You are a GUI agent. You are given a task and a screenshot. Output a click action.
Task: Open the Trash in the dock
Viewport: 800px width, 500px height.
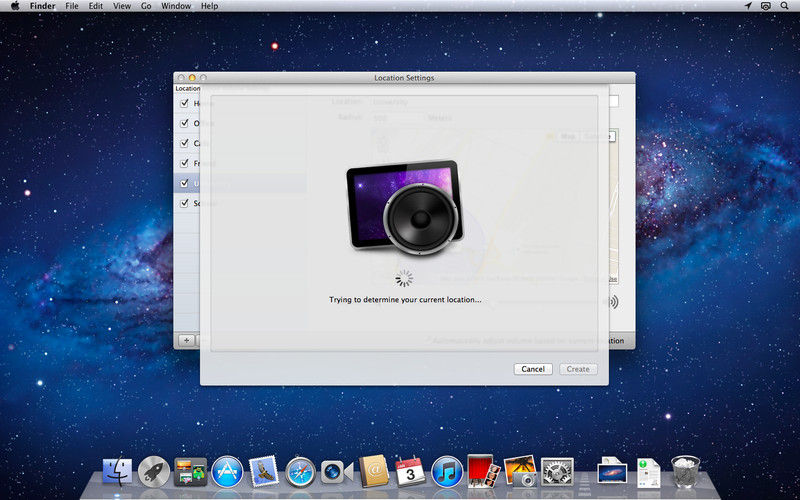point(685,471)
